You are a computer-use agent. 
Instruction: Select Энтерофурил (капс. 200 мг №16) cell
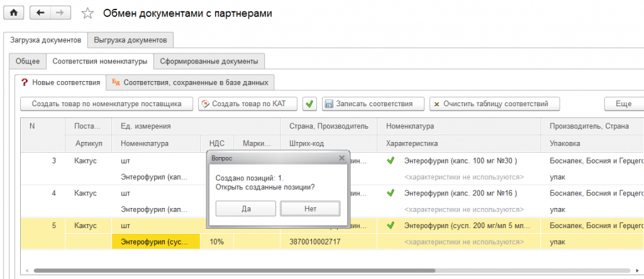(x=460, y=193)
